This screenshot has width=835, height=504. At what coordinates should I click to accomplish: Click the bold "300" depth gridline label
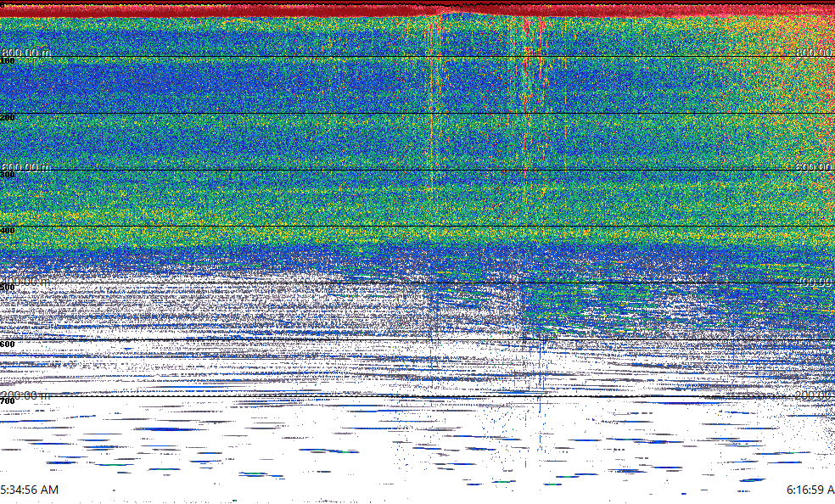pyautogui.click(x=8, y=174)
